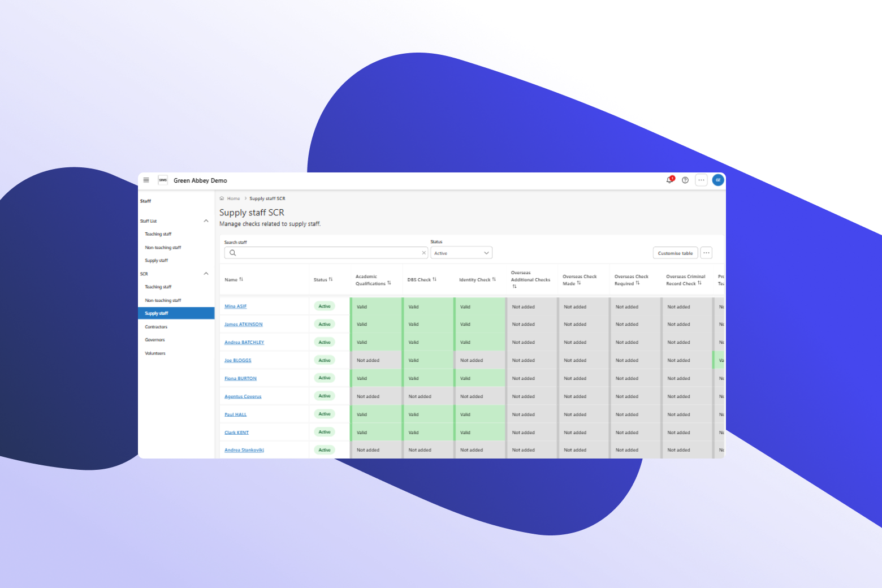Screen dimensions: 882x588
Task: Click the notification bell icon
Action: coord(669,180)
